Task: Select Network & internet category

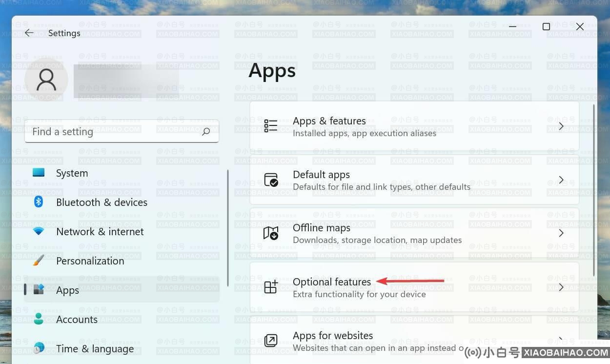Action: click(x=122, y=231)
